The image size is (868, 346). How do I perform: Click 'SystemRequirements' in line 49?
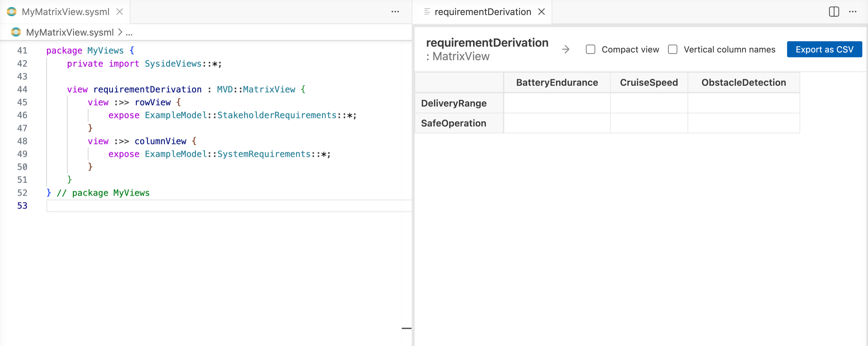coord(264,154)
